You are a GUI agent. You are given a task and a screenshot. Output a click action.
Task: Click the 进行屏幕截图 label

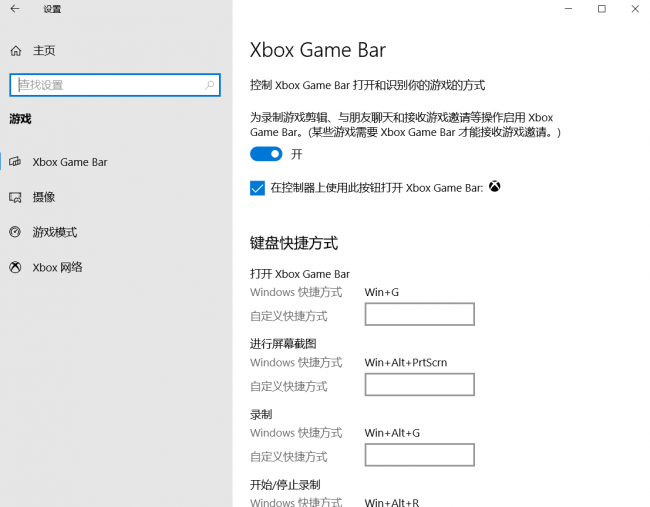tap(283, 344)
